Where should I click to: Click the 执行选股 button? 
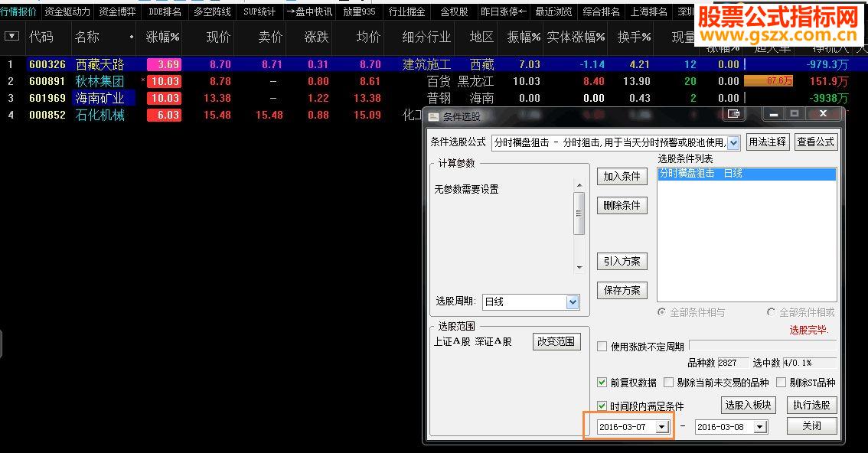pos(811,405)
